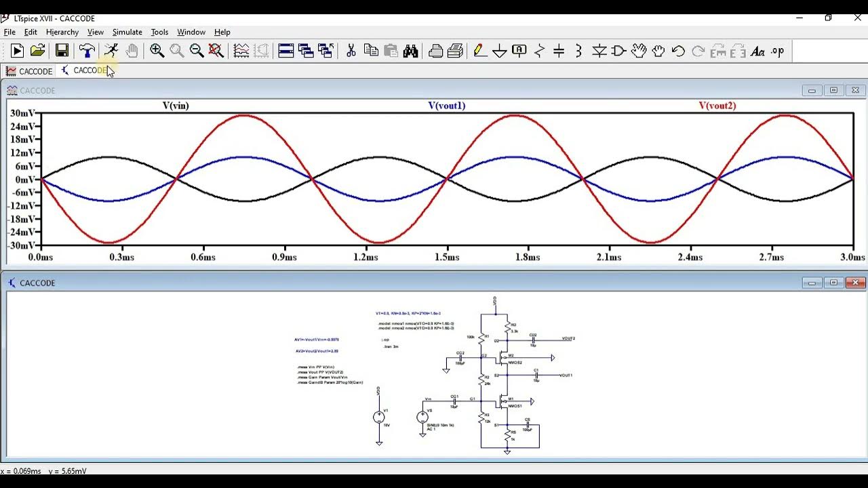Click the Pan magnifier icon

(177, 51)
